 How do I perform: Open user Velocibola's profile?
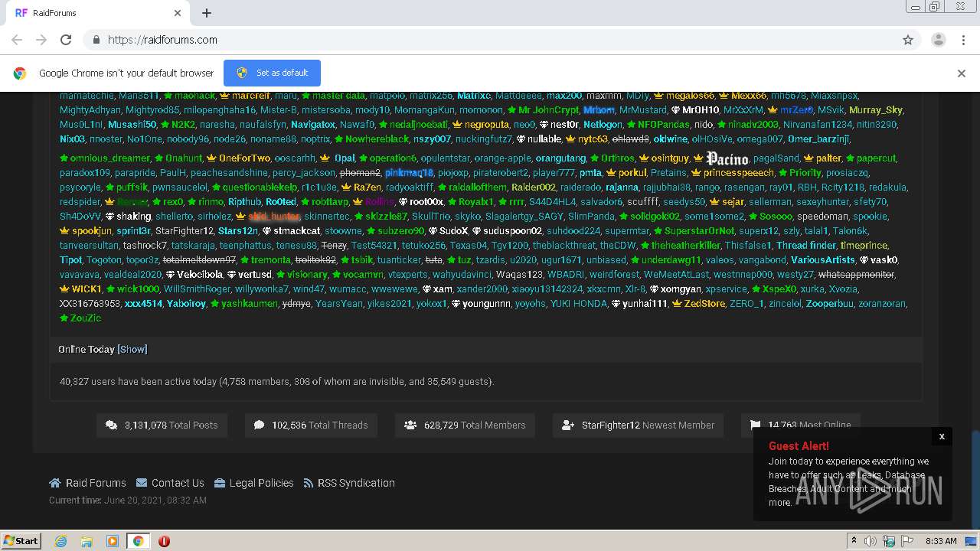200,275
